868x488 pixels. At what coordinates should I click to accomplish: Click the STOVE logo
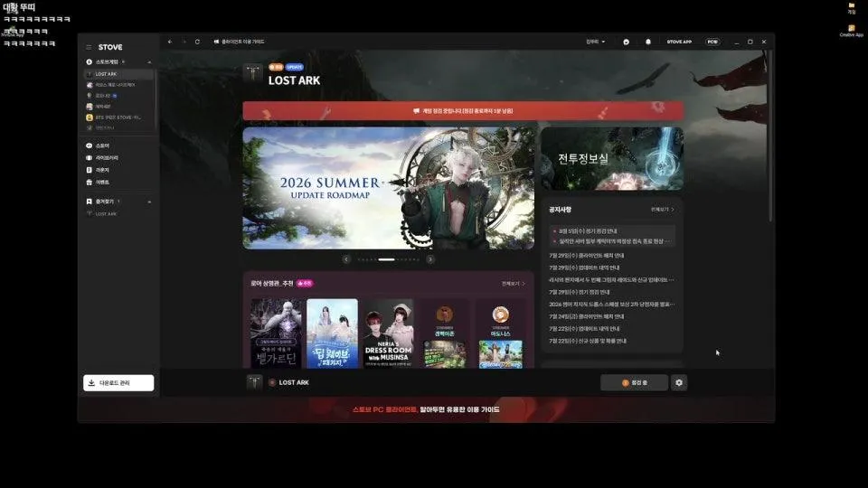pyautogui.click(x=110, y=48)
